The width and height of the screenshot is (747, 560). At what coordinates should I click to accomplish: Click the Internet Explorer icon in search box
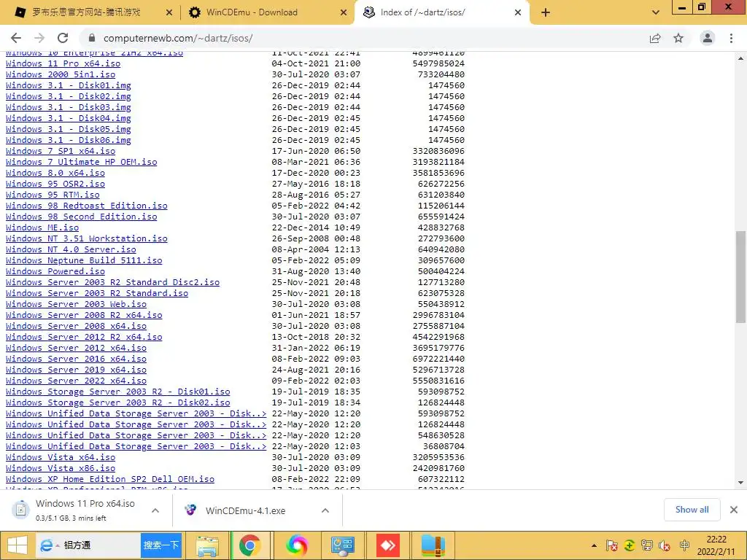tap(46, 545)
